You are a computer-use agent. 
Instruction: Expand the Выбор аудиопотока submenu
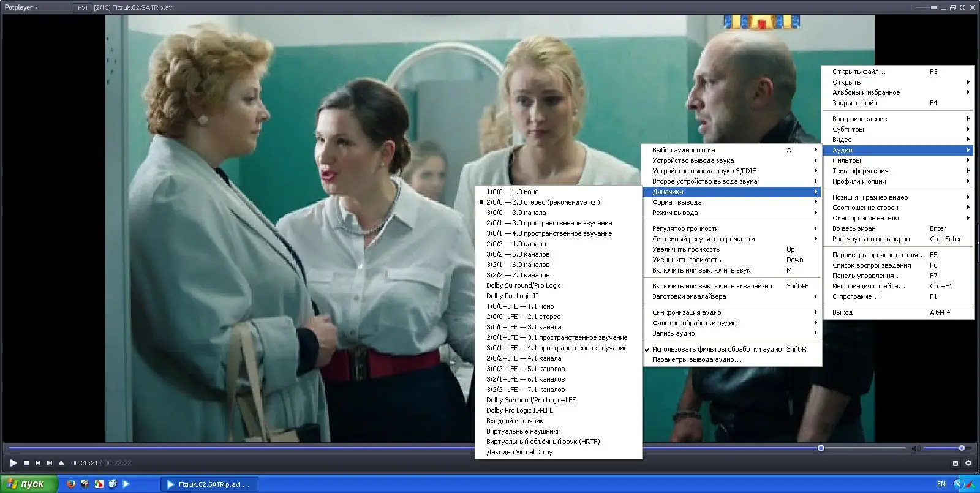[731, 150]
